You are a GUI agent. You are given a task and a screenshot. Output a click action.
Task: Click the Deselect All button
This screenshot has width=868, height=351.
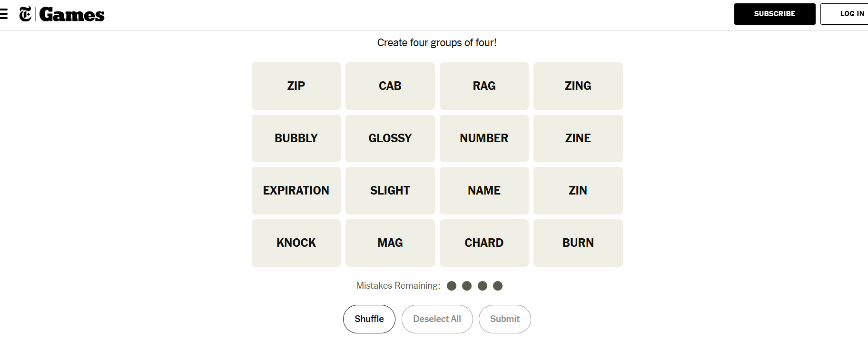(x=437, y=319)
